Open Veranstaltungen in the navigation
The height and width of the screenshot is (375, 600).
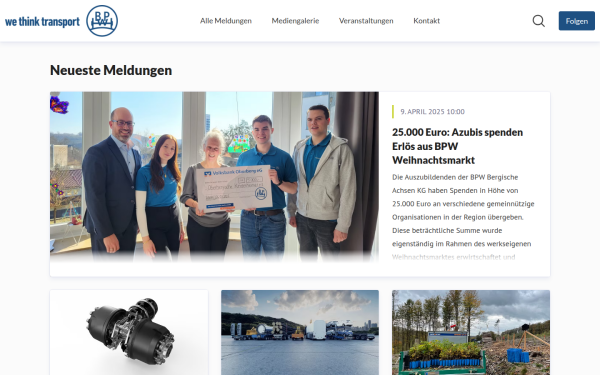click(366, 21)
